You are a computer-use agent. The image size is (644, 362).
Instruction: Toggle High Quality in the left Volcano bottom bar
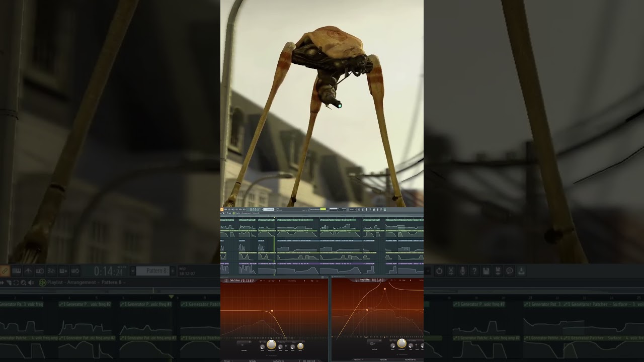[252, 361]
